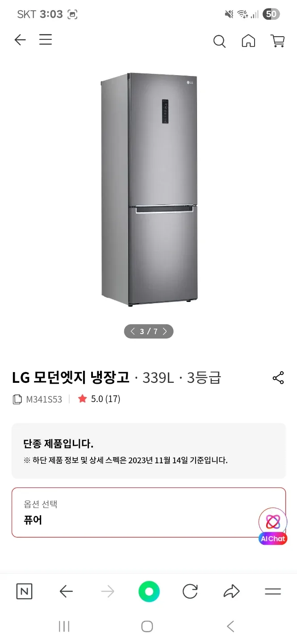Tap the green circle home button

pyautogui.click(x=149, y=592)
